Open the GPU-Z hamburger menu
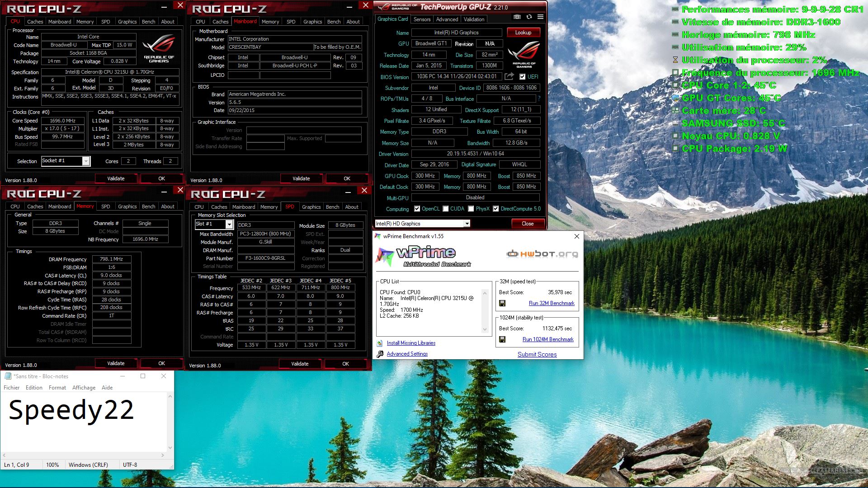 point(540,17)
